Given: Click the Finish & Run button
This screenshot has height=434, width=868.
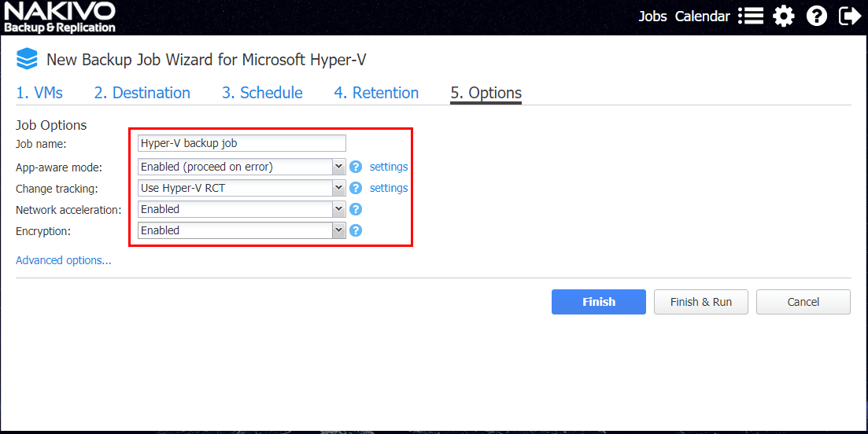Looking at the screenshot, I should [x=700, y=302].
